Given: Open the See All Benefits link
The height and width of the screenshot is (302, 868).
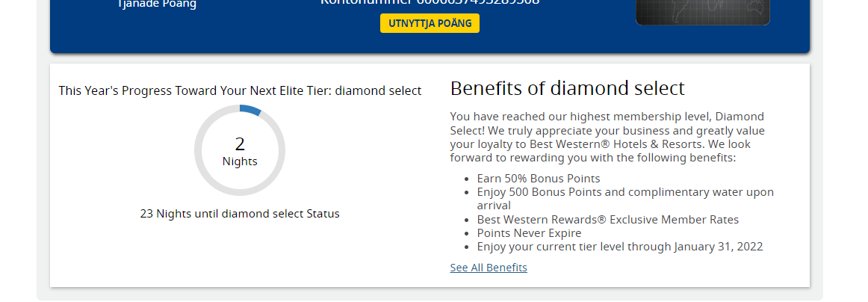Looking at the screenshot, I should point(489,268).
